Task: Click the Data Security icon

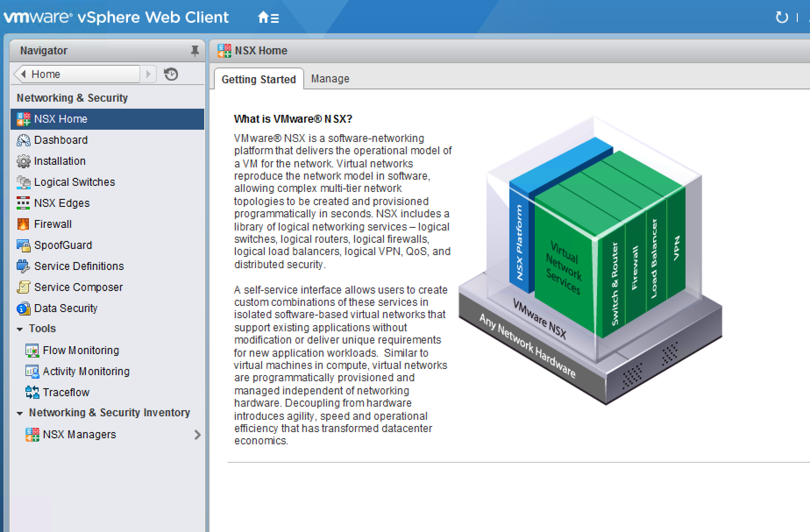Action: [24, 308]
